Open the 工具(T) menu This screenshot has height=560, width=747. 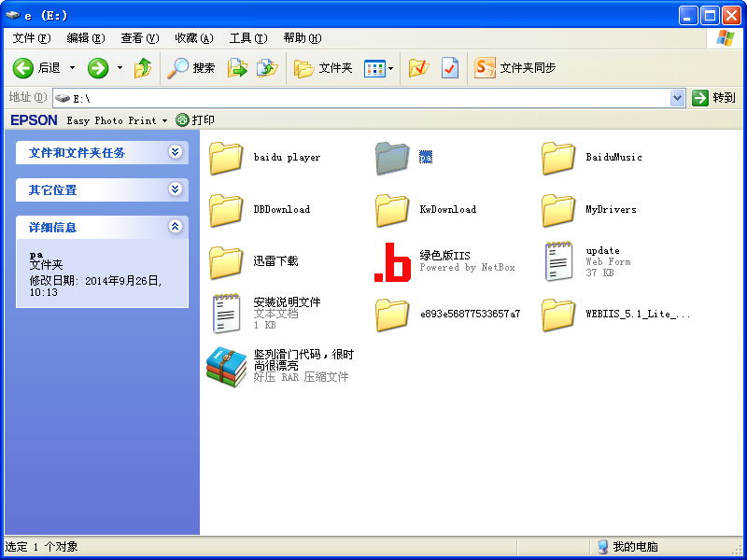point(247,38)
